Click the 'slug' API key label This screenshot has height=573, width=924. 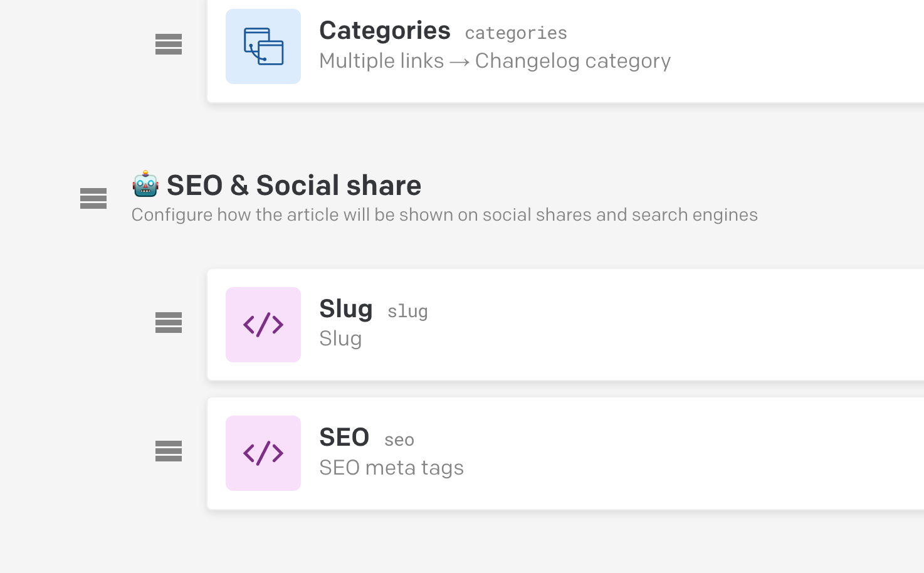[407, 312]
